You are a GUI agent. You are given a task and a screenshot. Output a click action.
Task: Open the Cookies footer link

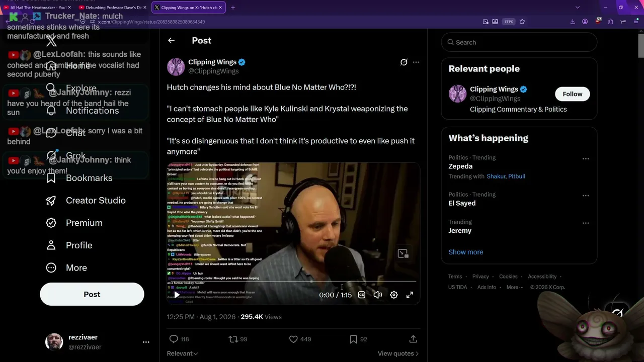point(508,277)
